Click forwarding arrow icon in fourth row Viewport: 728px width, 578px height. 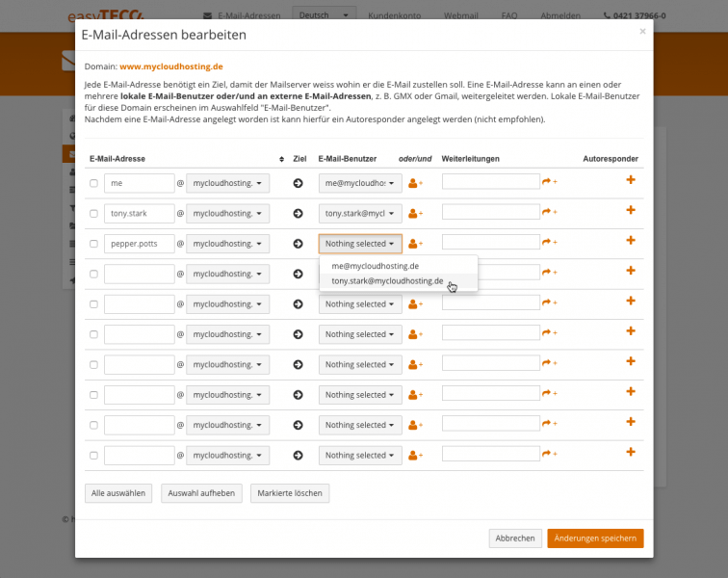click(549, 272)
